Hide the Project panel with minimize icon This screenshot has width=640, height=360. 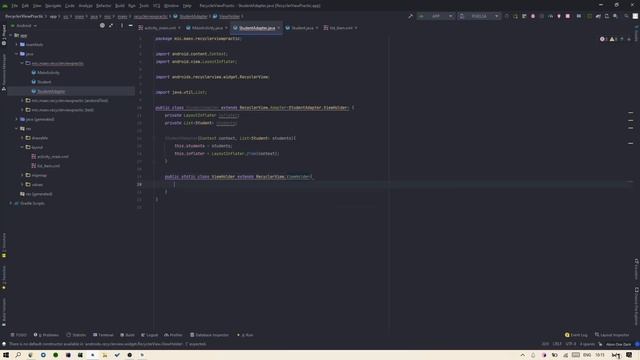tap(131, 26)
